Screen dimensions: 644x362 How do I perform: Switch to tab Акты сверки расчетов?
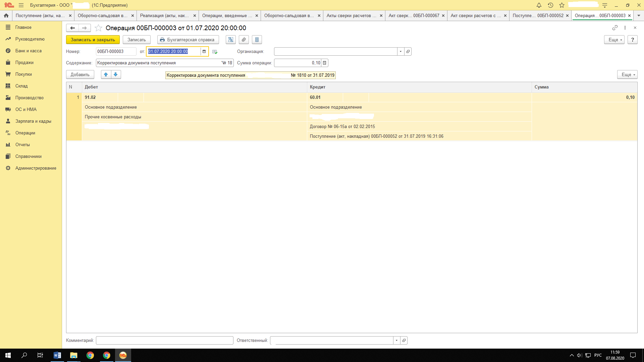[351, 15]
